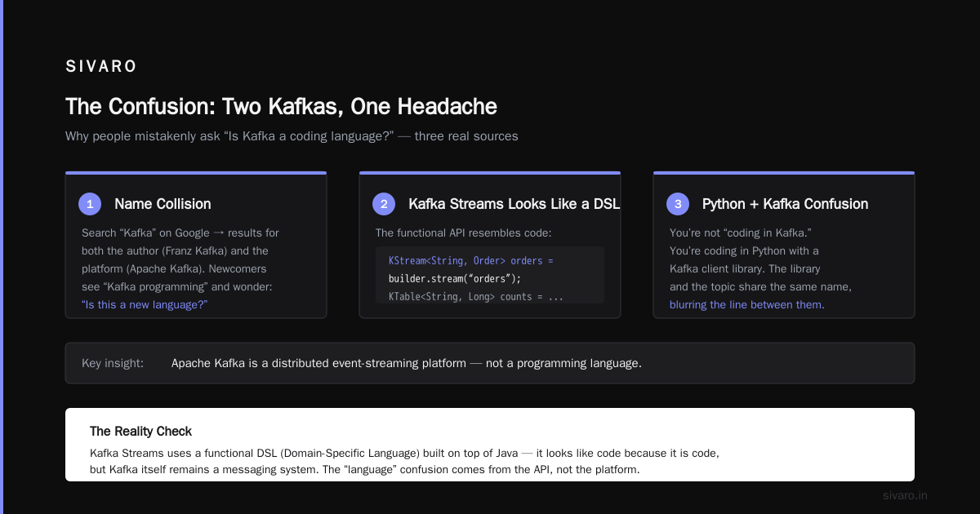Click the code line builder.stream("orders");

coord(455,279)
